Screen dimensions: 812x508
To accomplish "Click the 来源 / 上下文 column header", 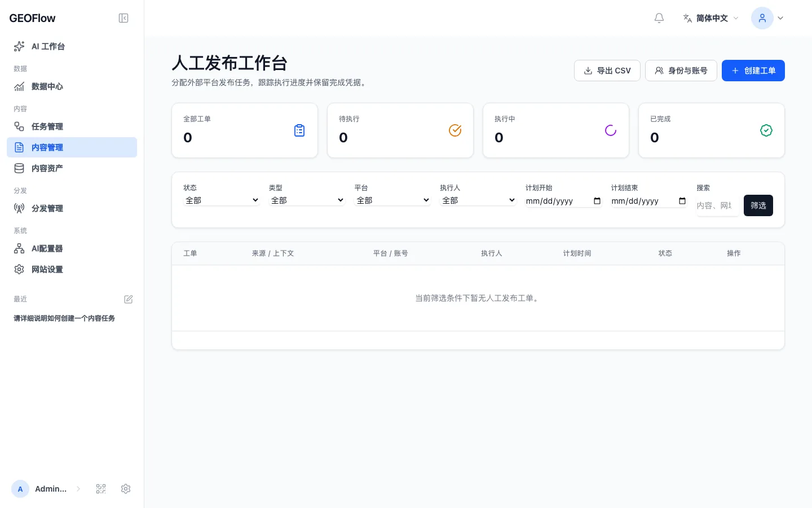I will pyautogui.click(x=273, y=253).
